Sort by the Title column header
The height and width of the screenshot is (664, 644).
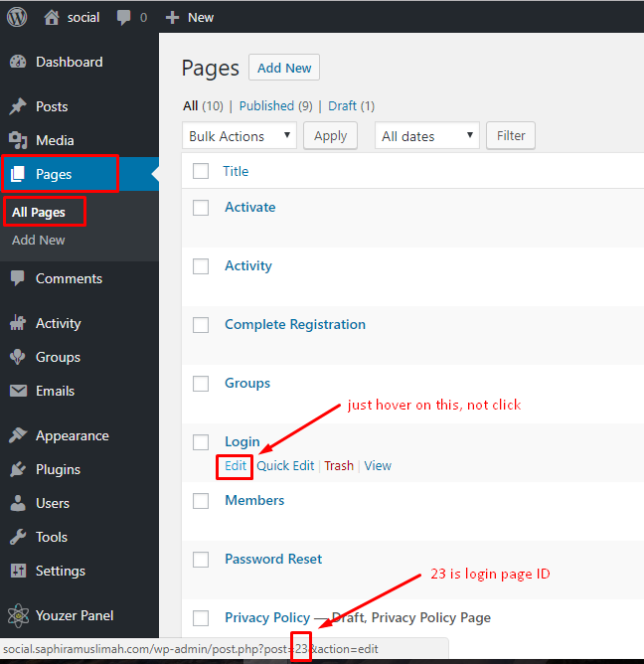click(236, 171)
